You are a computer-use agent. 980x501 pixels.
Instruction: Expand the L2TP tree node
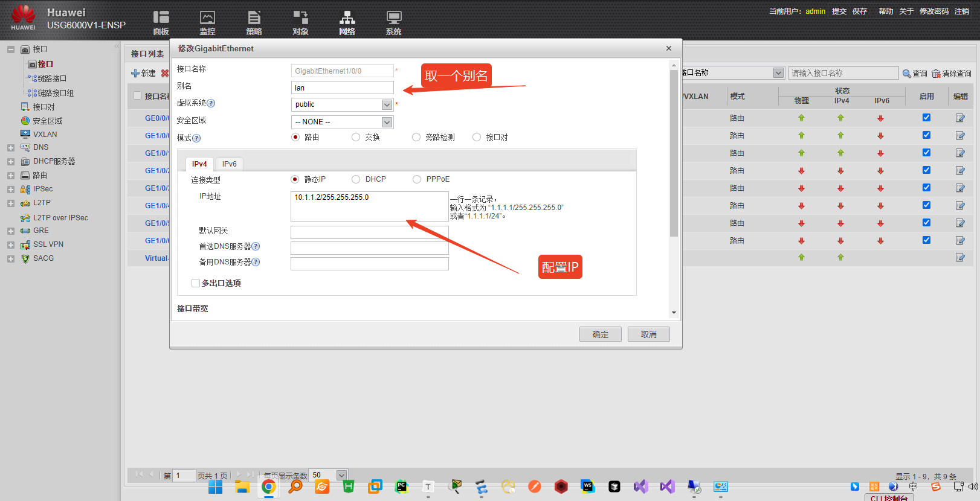pyautogui.click(x=11, y=203)
